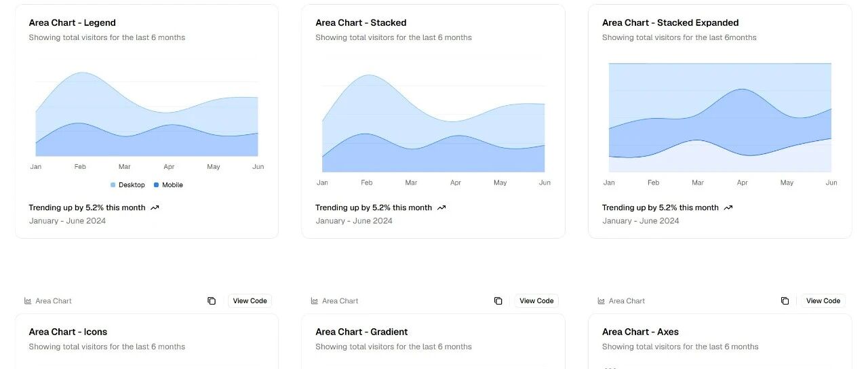Click the trending-up arrow in the Legend card
868x369 pixels.
(155, 208)
